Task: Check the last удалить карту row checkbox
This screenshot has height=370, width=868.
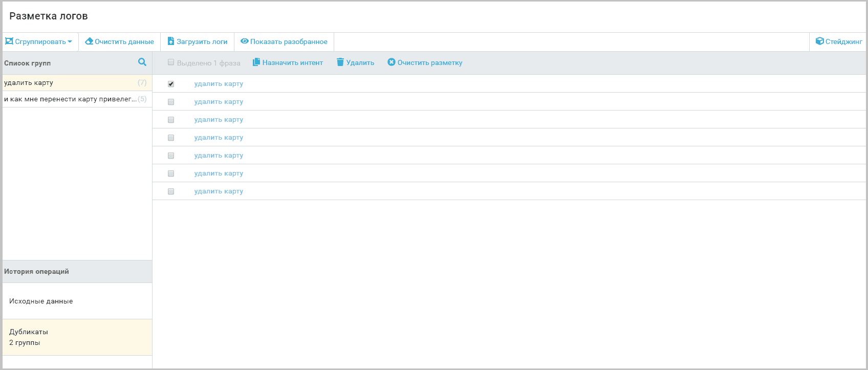Action: pos(171,191)
